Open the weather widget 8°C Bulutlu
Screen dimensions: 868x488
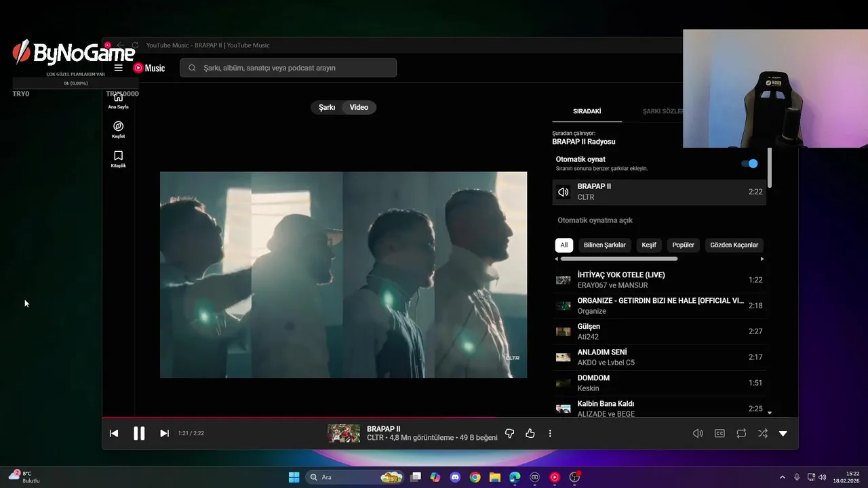click(24, 476)
